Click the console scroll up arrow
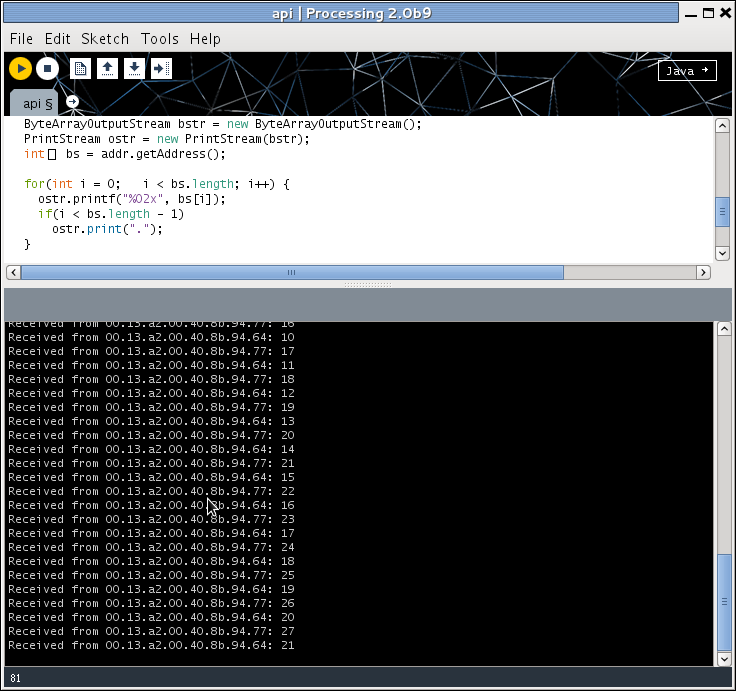 (x=724, y=329)
